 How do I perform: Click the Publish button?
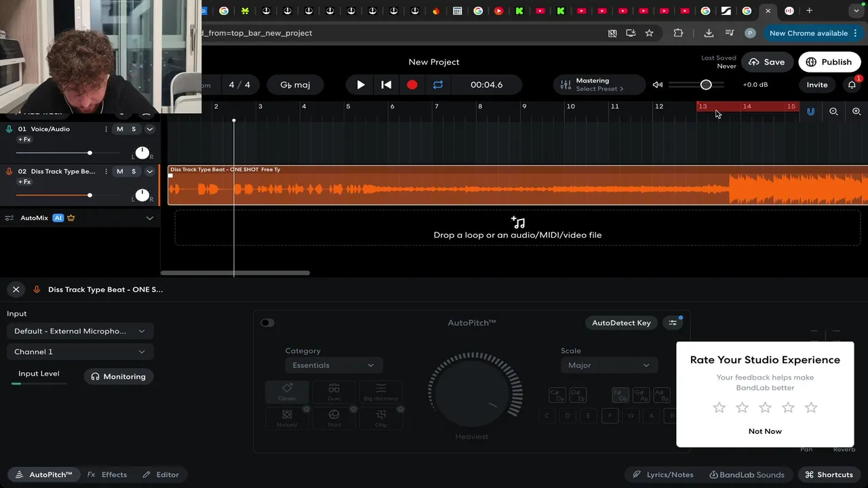pyautogui.click(x=829, y=62)
